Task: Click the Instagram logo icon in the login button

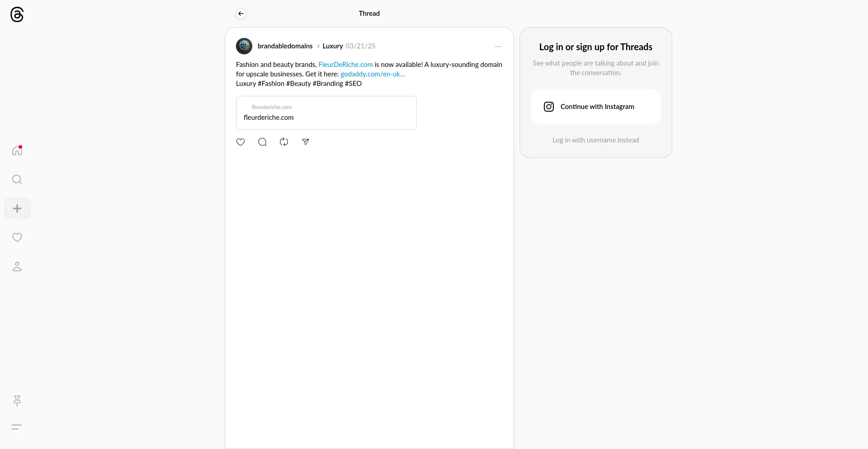Action: (x=549, y=107)
